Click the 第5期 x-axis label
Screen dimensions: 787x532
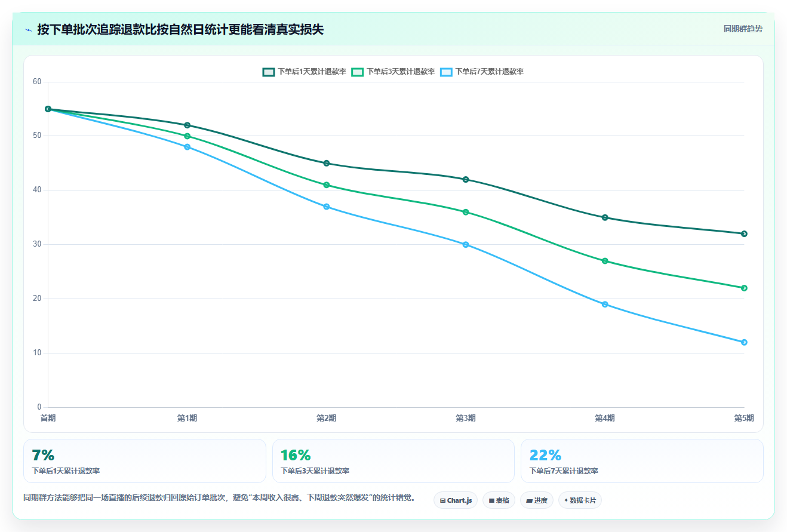[744, 418]
